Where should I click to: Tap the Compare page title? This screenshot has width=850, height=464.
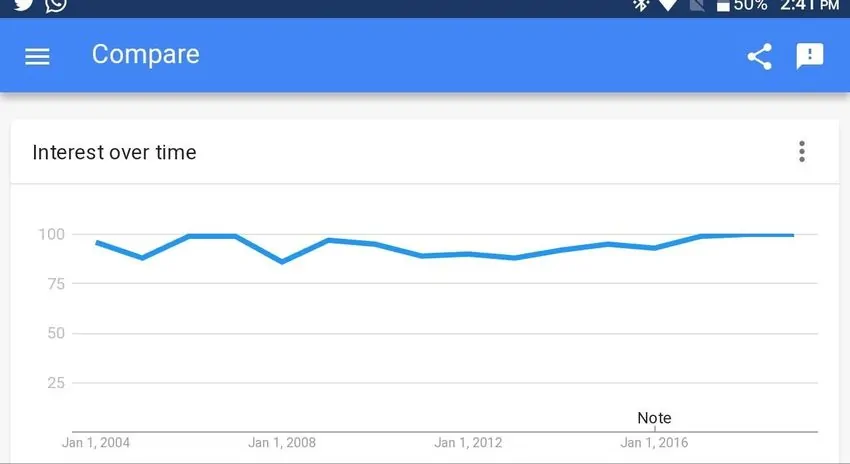pyautogui.click(x=146, y=55)
